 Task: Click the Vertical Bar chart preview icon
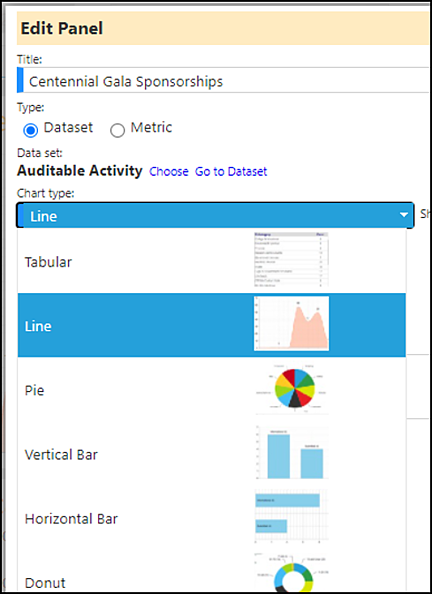coord(291,452)
